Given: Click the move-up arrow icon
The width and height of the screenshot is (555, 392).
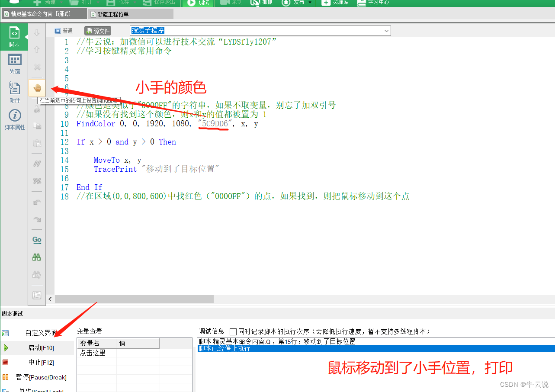Looking at the screenshot, I should pos(37,50).
